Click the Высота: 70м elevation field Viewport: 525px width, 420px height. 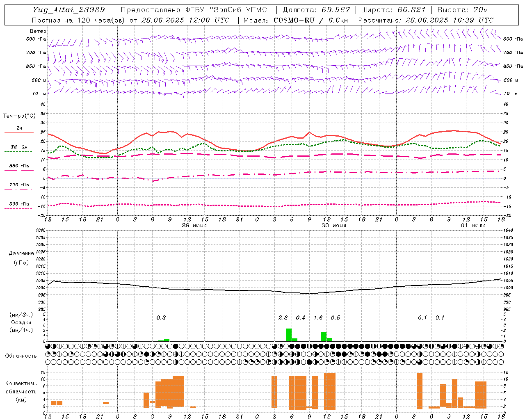coord(462,10)
